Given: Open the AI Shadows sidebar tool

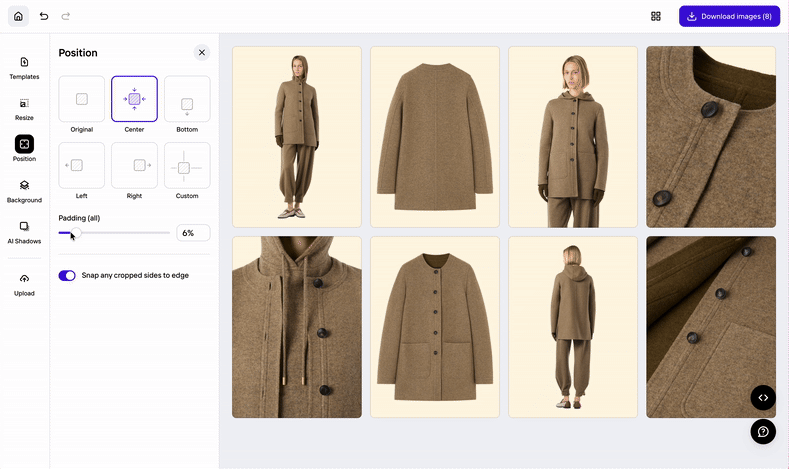Looking at the screenshot, I should click(24, 232).
